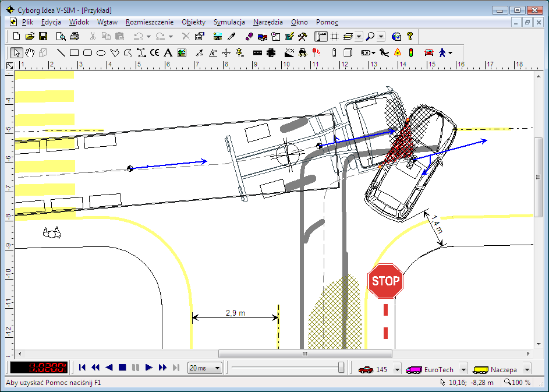Open the 20 ms time step dropdown

click(218, 368)
